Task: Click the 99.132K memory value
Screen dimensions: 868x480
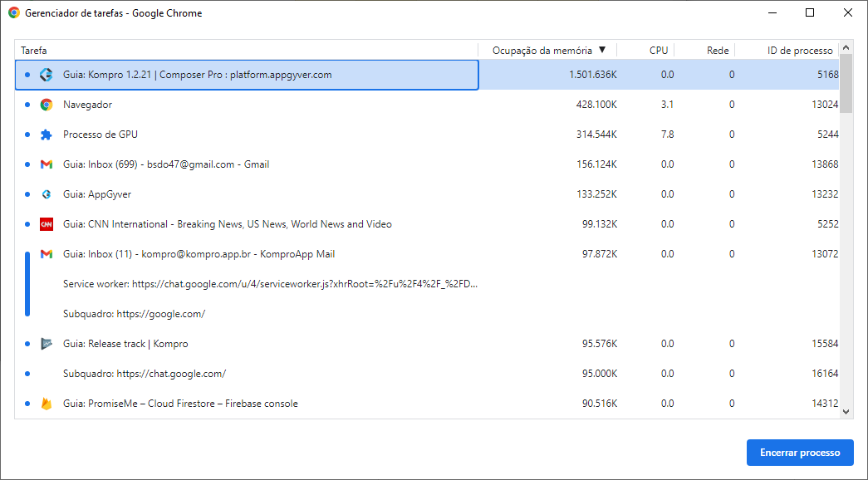Action: pyautogui.click(x=600, y=224)
